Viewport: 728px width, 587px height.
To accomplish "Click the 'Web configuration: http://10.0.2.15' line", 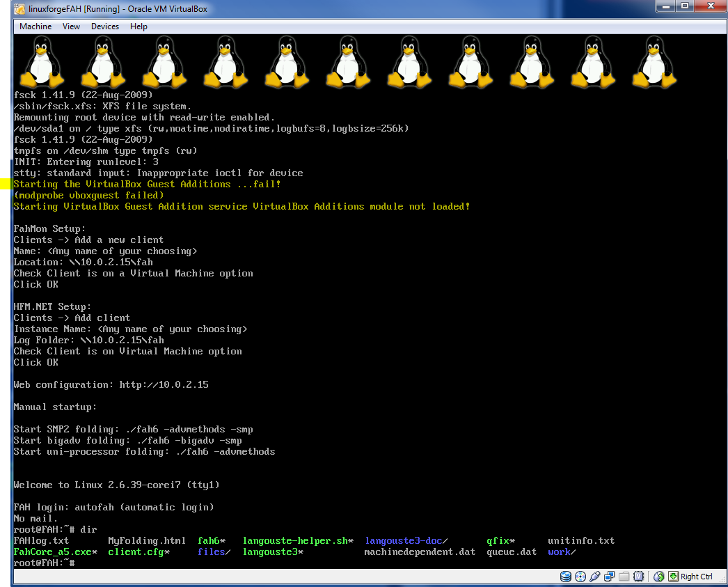I will [x=111, y=384].
